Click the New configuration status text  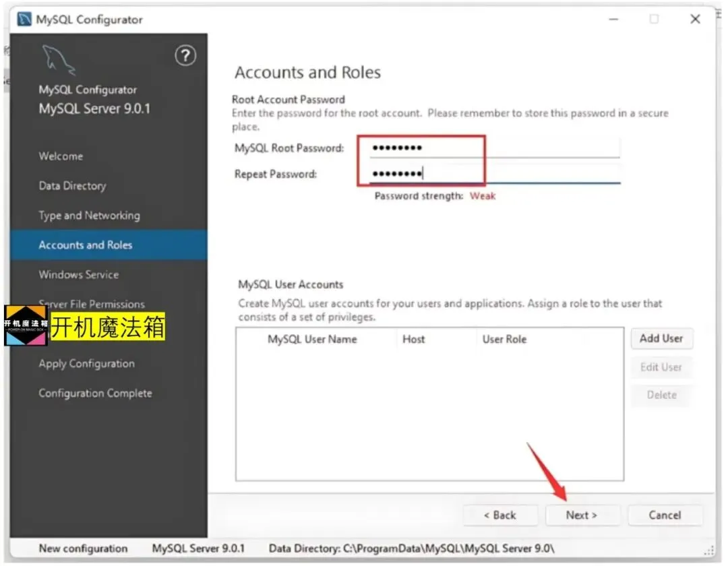(x=83, y=549)
